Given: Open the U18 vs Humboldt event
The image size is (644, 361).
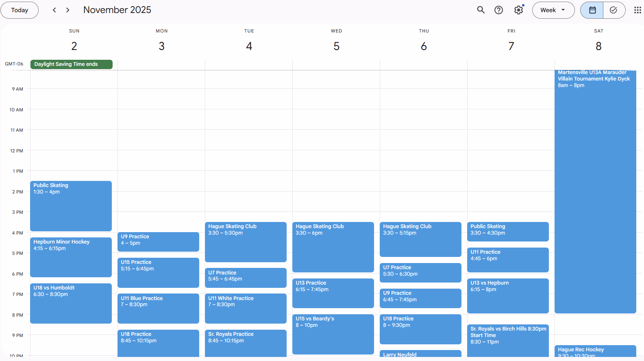Looking at the screenshot, I should 71,303.
